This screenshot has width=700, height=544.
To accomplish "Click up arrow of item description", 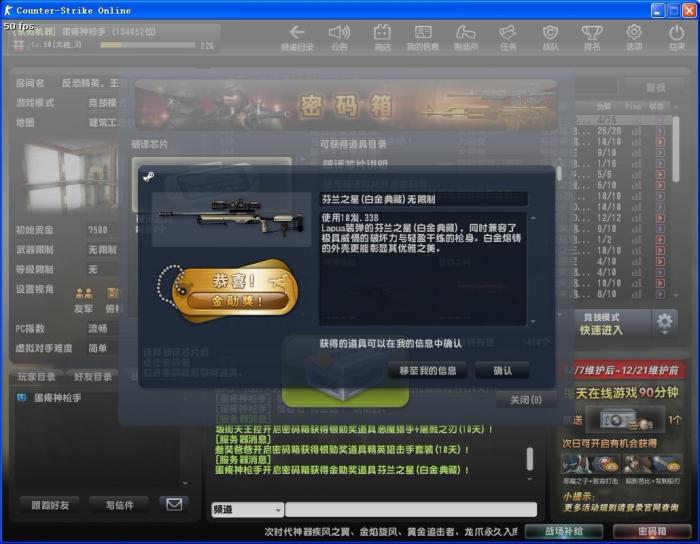I will (x=533, y=218).
